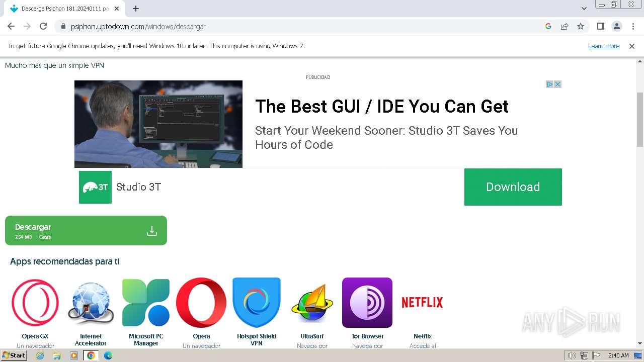Open the Microsoft PC Manager app icon
Screen dimensions: 644x362
pos(146,303)
